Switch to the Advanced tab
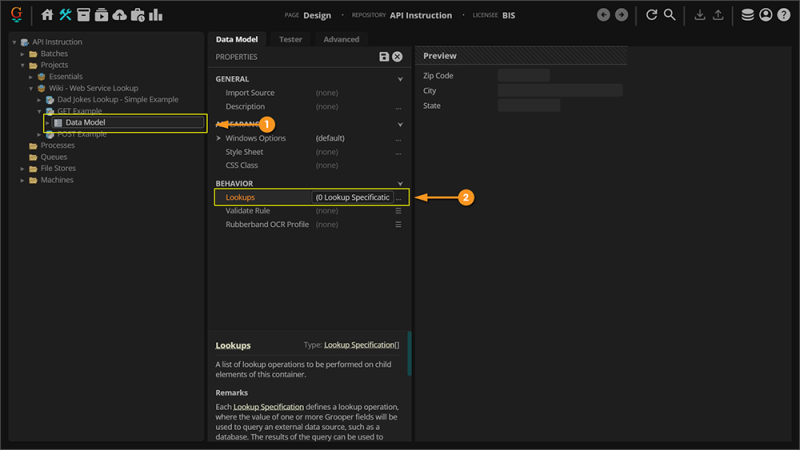Viewport: 800px width, 450px height. pyautogui.click(x=341, y=39)
